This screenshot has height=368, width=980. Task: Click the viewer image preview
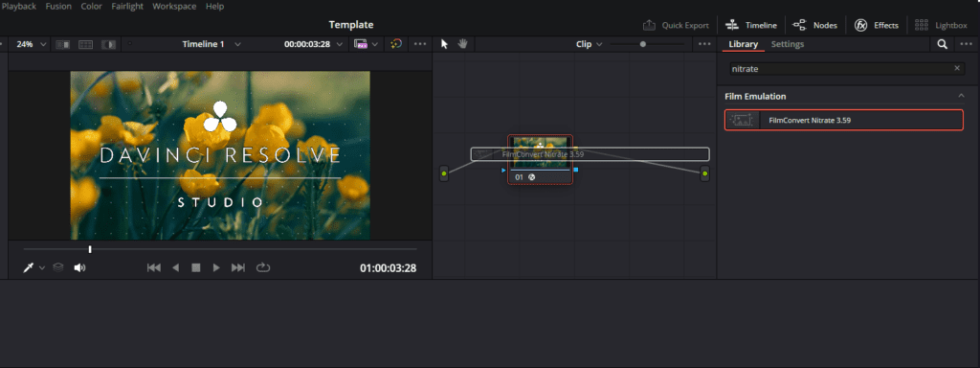point(220,155)
